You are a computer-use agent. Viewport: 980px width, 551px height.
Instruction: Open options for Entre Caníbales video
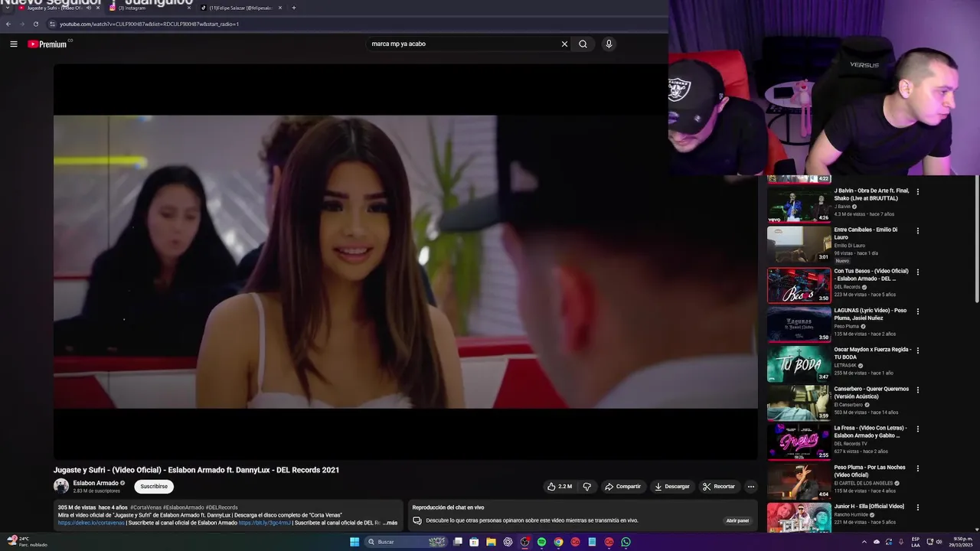click(917, 230)
